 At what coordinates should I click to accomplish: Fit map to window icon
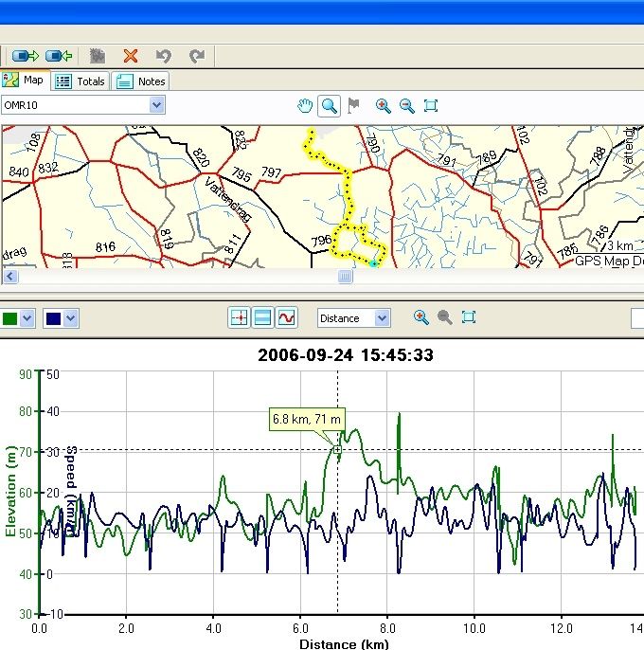(431, 105)
